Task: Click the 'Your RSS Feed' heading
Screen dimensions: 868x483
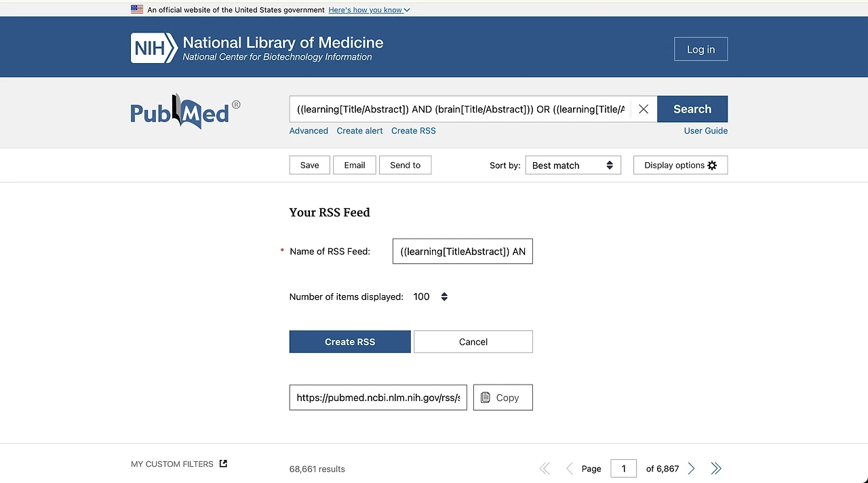Action: (x=330, y=212)
